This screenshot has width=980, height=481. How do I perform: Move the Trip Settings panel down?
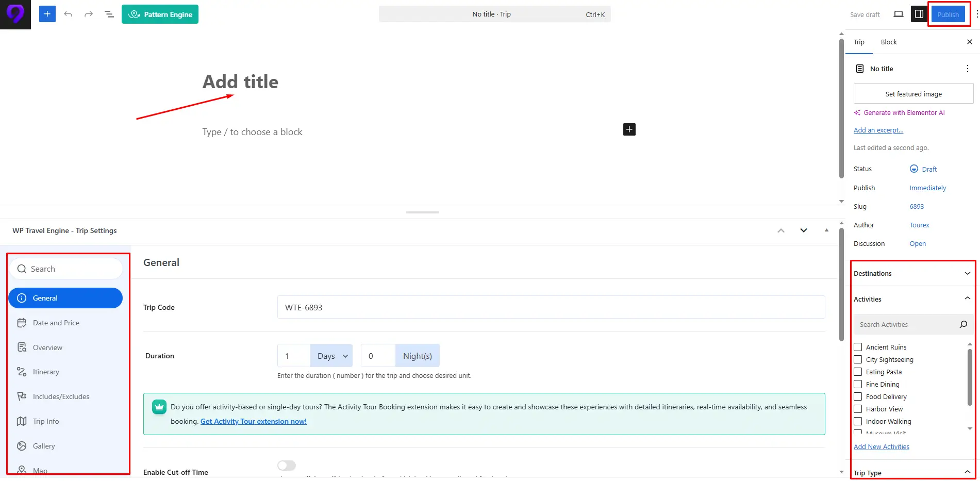pyautogui.click(x=803, y=230)
